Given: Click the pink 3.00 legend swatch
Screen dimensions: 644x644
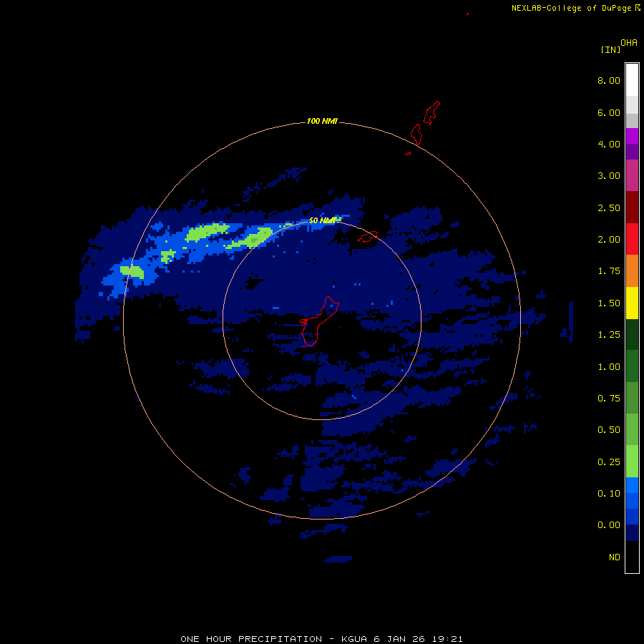Looking at the screenshot, I should 632,175.
